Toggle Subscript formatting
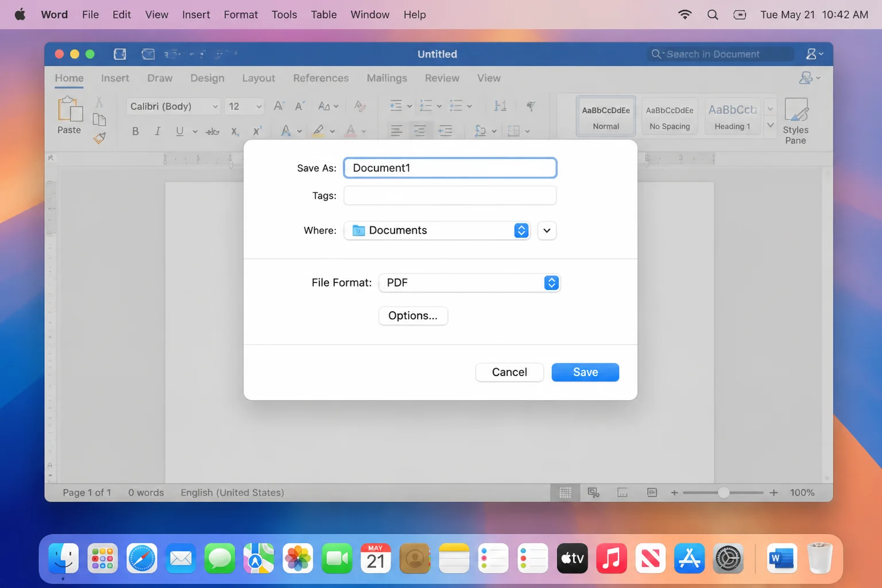The height and width of the screenshot is (588, 882). tap(235, 131)
